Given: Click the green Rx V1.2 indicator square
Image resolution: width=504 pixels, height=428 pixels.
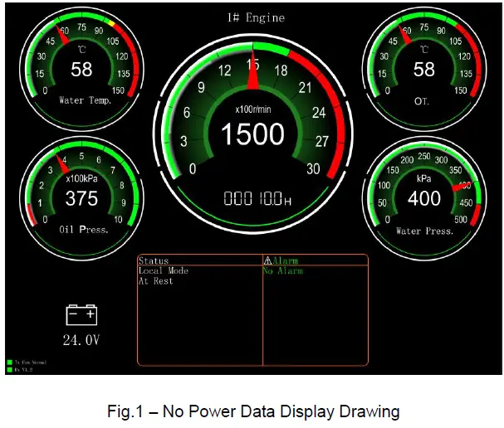Looking at the screenshot, I should coord(10,370).
